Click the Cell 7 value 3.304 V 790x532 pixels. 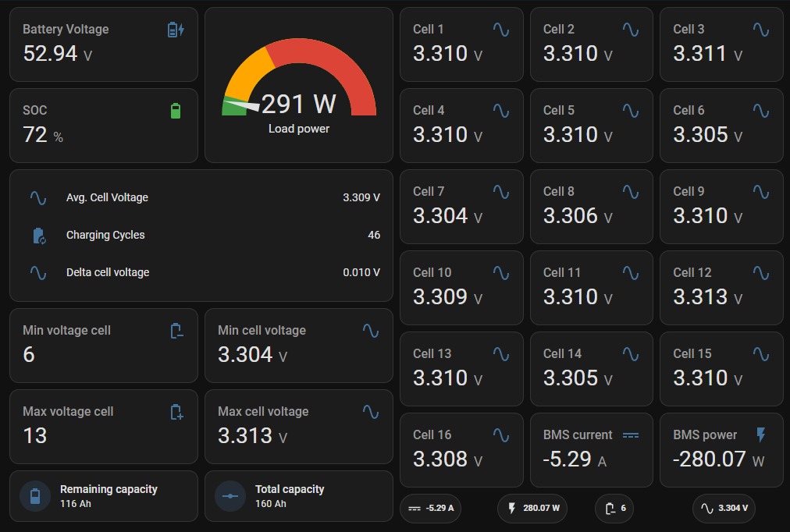(447, 216)
